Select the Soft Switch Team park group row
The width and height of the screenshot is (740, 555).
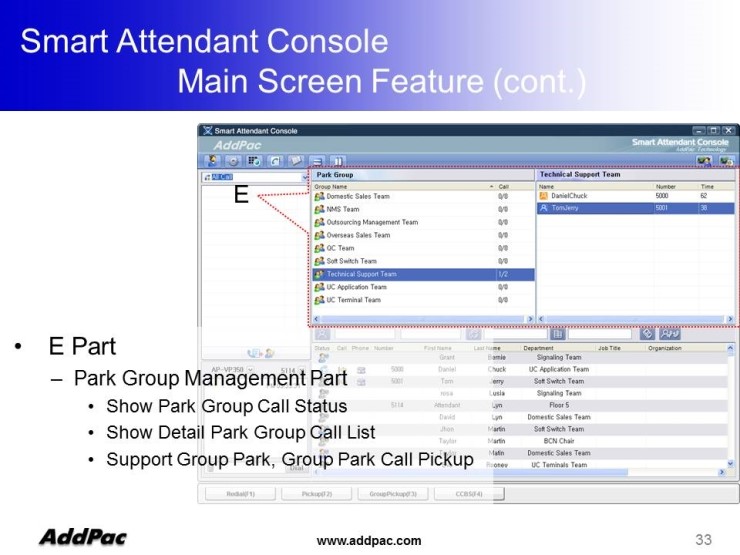(x=423, y=261)
